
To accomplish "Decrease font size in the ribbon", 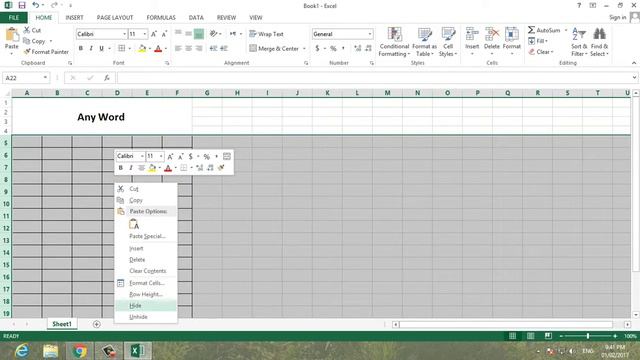I will (164, 34).
